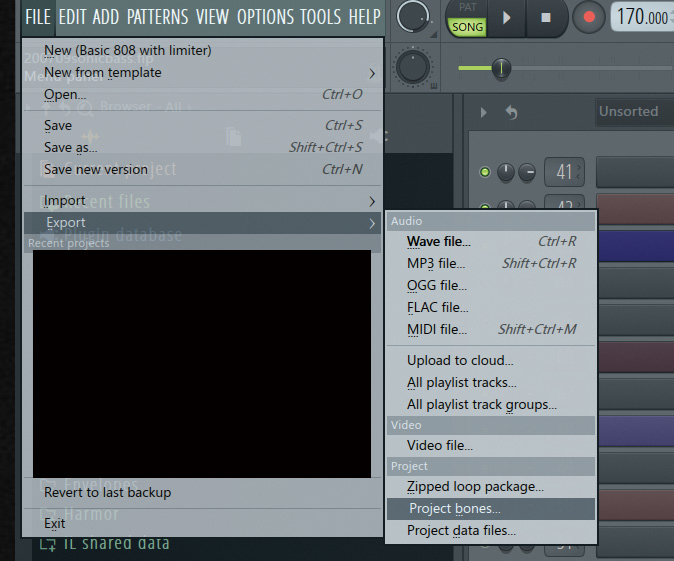Choose Upload to cloud...

point(491,360)
